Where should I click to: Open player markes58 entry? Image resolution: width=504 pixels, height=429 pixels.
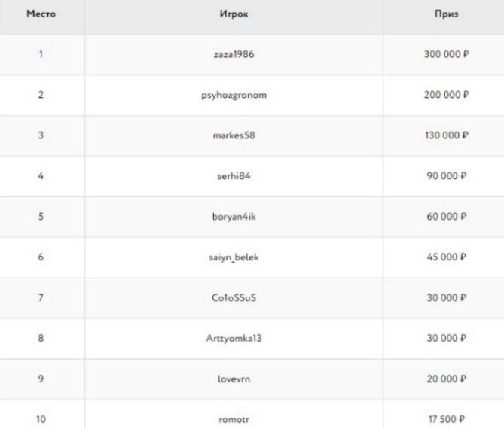234,135
